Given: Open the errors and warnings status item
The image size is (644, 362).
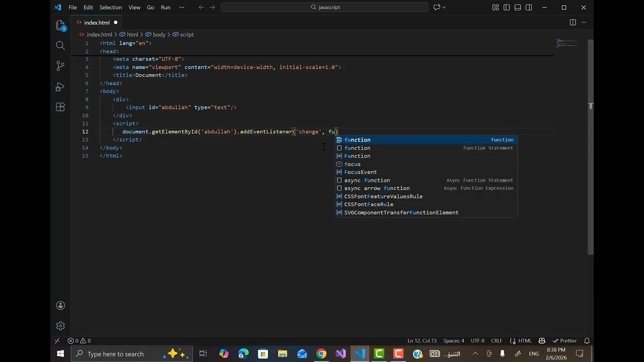Looking at the screenshot, I should coord(79,341).
